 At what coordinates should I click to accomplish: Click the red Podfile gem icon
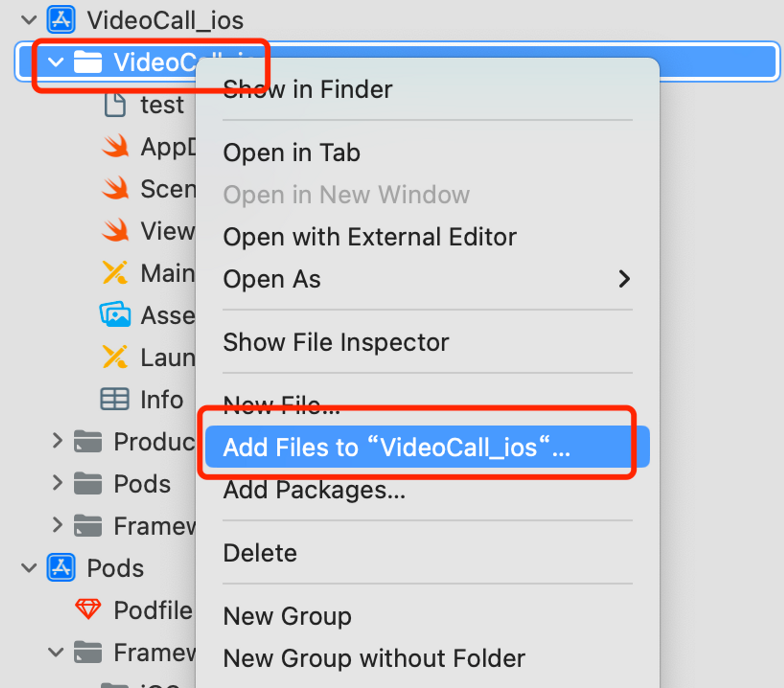88,609
